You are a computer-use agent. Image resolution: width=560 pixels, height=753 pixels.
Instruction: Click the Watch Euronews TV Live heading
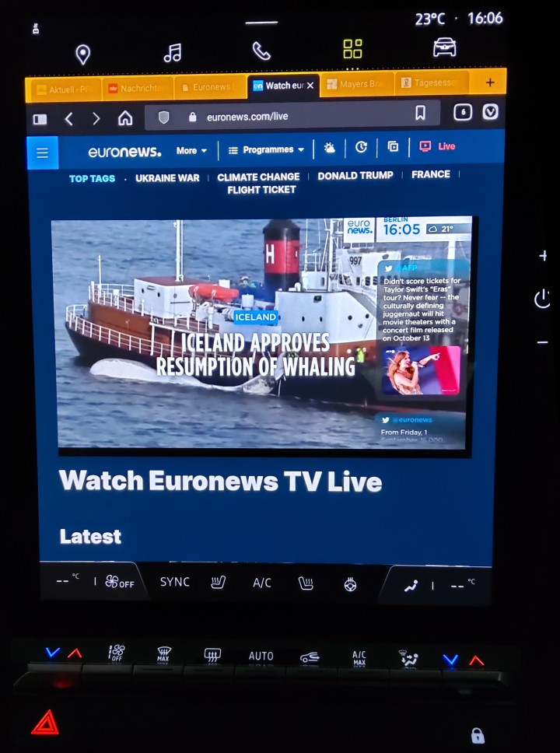[x=220, y=481]
